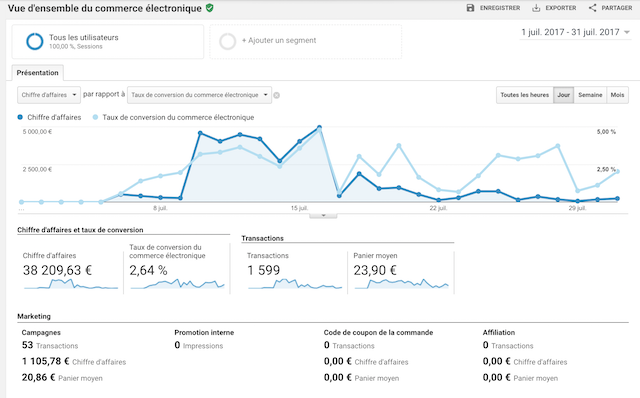This screenshot has width=640, height=398.
Task: Click the Chiffre d'affaires 38 209,63 € value
Action: (57, 270)
